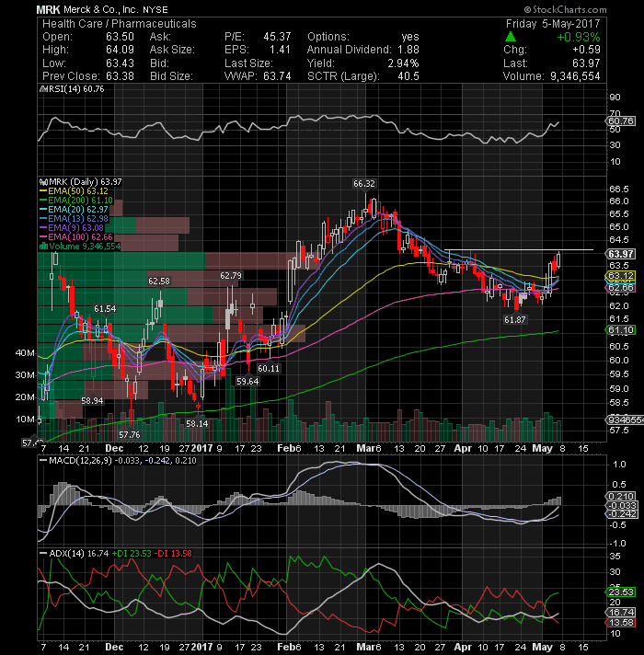The width and height of the screenshot is (644, 655).
Task: Click the 61.87 low price label
Action: 515,320
